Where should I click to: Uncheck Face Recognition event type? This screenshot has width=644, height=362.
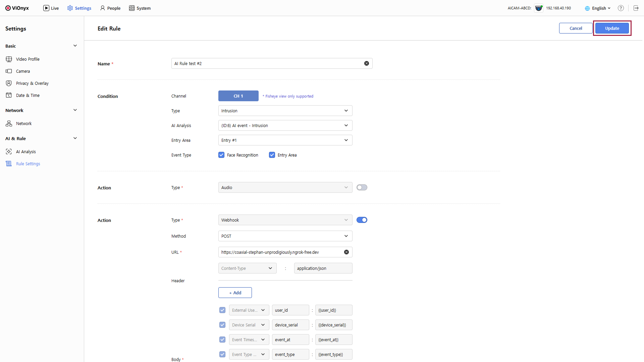click(x=221, y=155)
